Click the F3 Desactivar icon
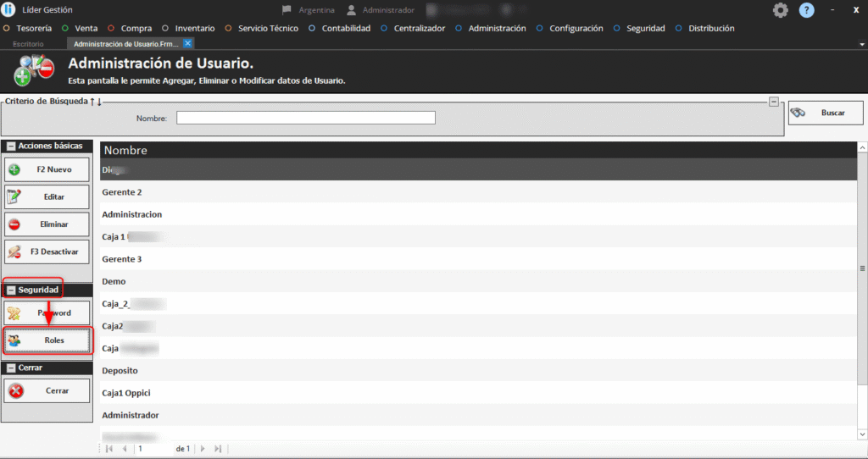Image resolution: width=868 pixels, height=459 pixels. (x=14, y=252)
